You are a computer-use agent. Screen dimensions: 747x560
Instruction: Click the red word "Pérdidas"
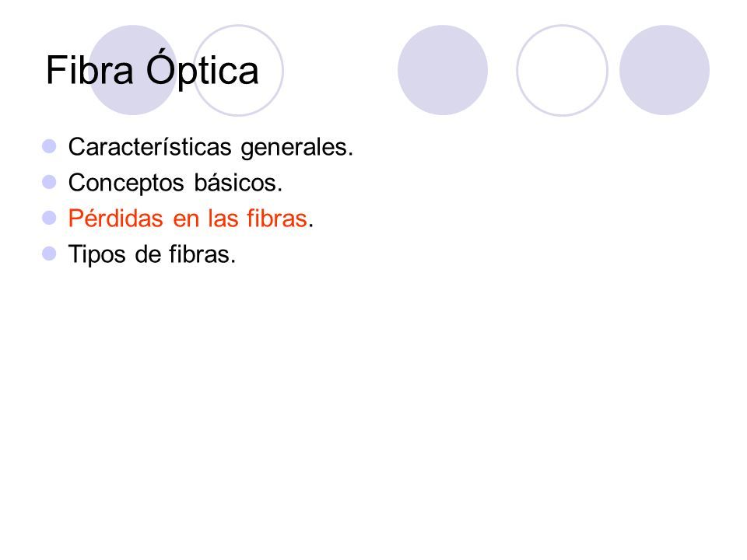116,218
